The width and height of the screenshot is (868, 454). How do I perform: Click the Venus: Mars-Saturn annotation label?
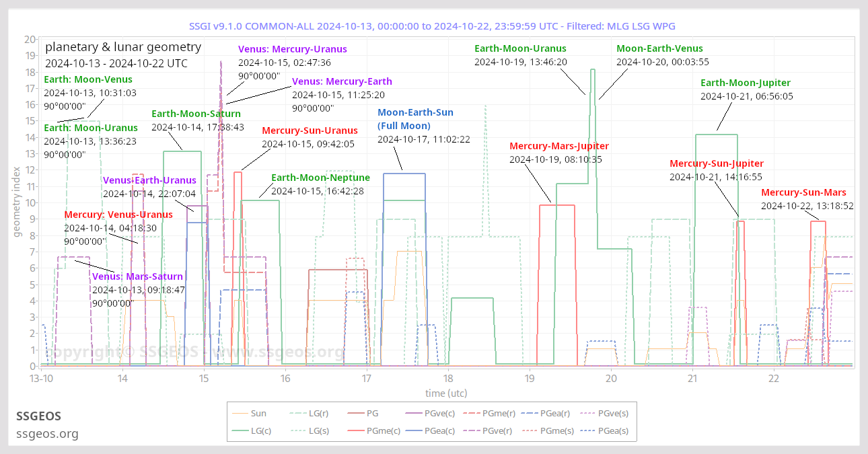137,276
